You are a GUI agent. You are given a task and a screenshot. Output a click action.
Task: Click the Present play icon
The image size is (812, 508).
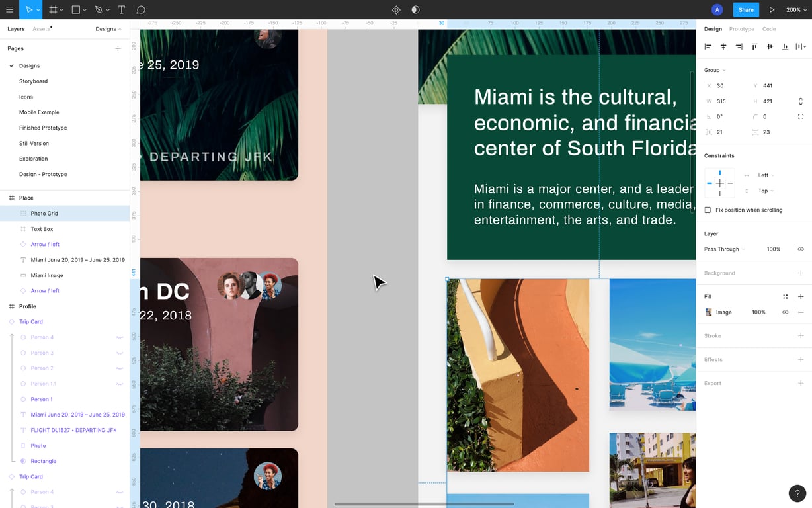[772, 10]
